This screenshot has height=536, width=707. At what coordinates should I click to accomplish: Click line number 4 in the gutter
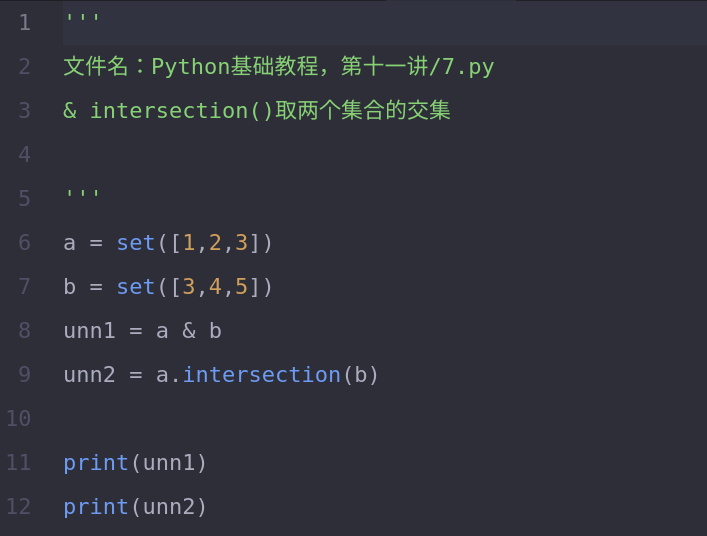[24, 154]
